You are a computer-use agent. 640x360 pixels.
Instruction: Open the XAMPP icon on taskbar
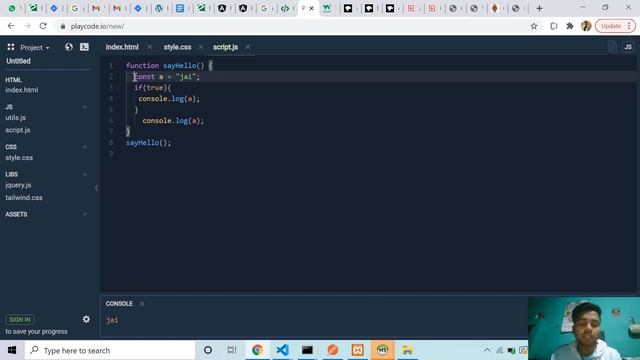click(358, 350)
